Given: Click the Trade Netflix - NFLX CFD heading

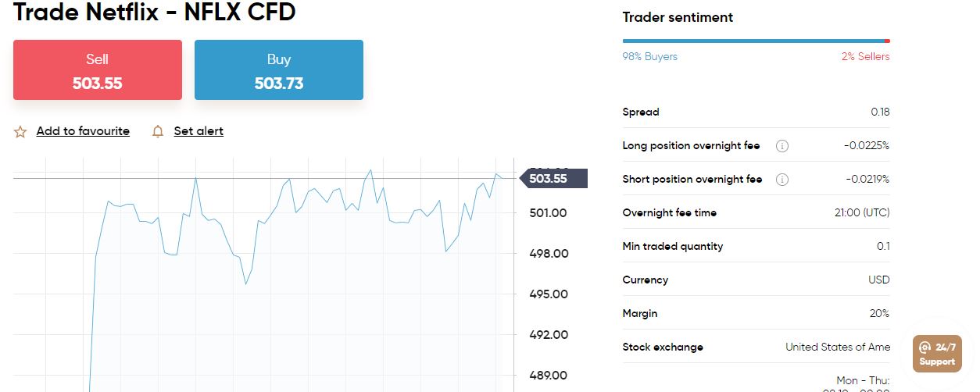Looking at the screenshot, I should [x=155, y=12].
